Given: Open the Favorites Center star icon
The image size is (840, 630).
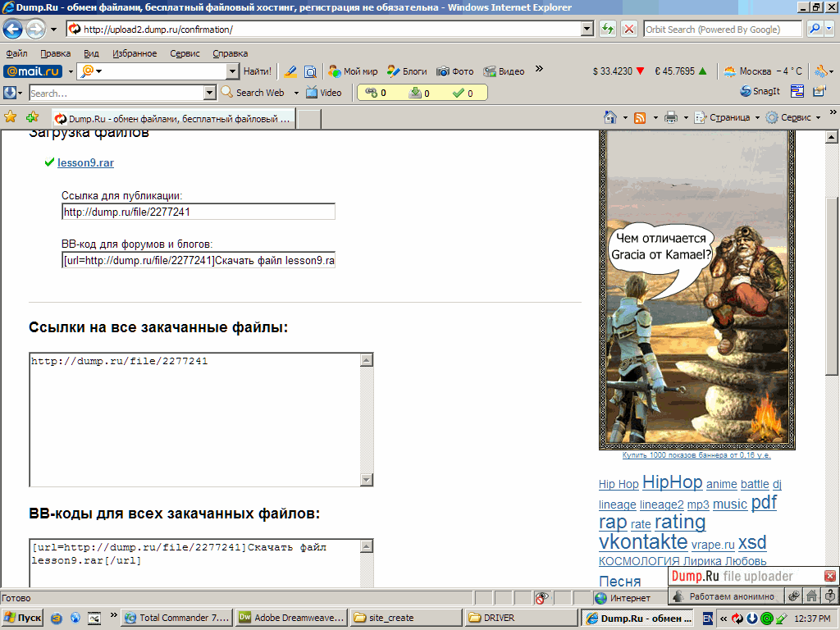Looking at the screenshot, I should [x=10, y=117].
